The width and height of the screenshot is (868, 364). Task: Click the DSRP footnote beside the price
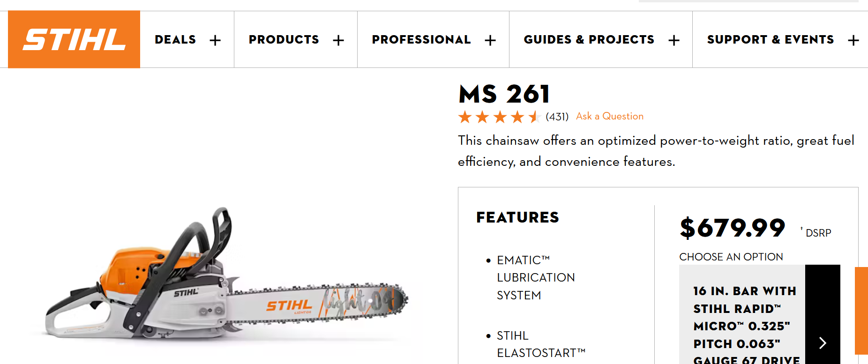[818, 233]
